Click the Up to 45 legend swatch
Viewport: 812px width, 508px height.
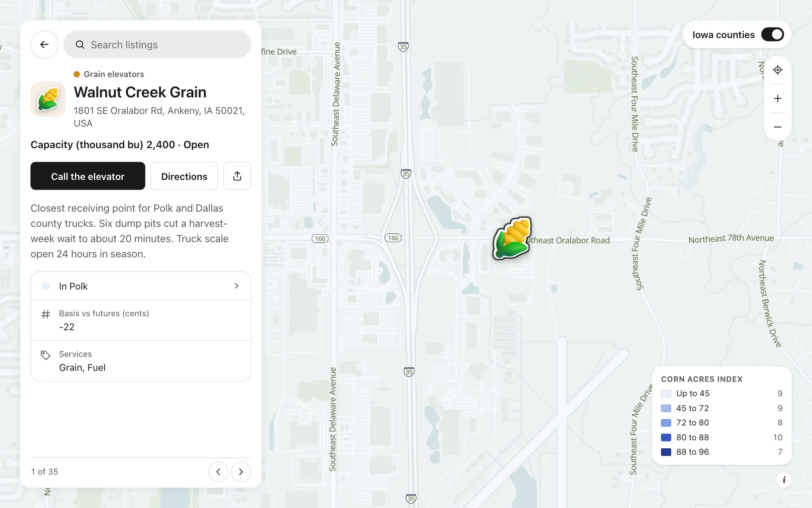click(666, 394)
